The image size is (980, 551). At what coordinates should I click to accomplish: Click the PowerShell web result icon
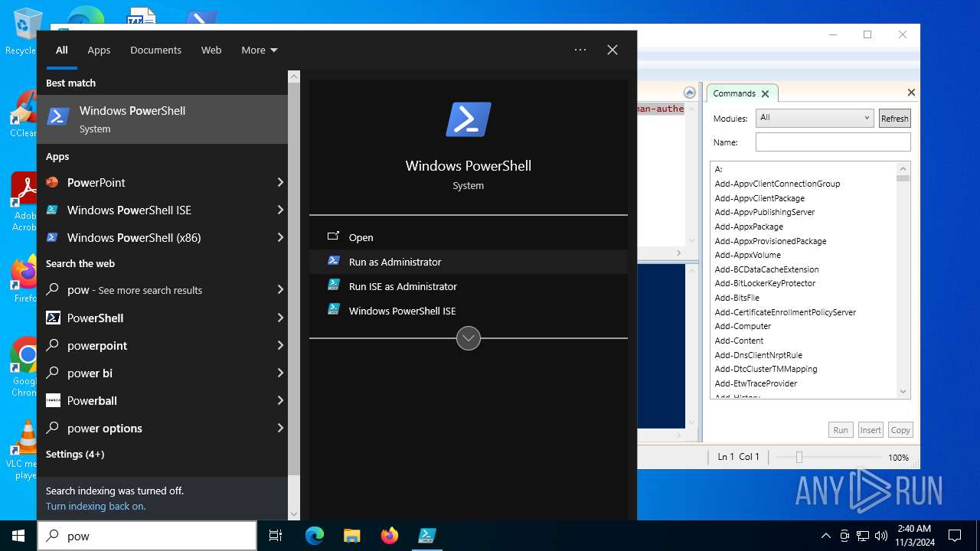[53, 318]
